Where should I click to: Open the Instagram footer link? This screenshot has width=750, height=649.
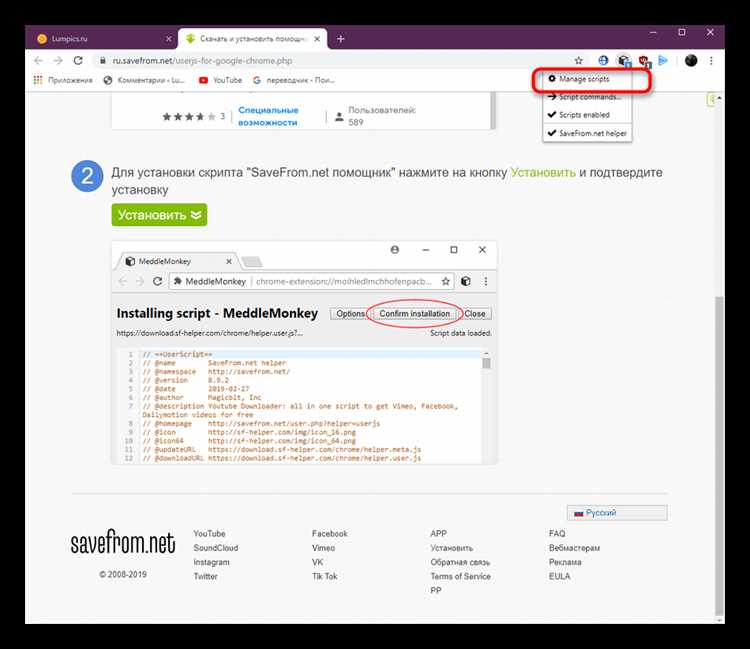[211, 562]
